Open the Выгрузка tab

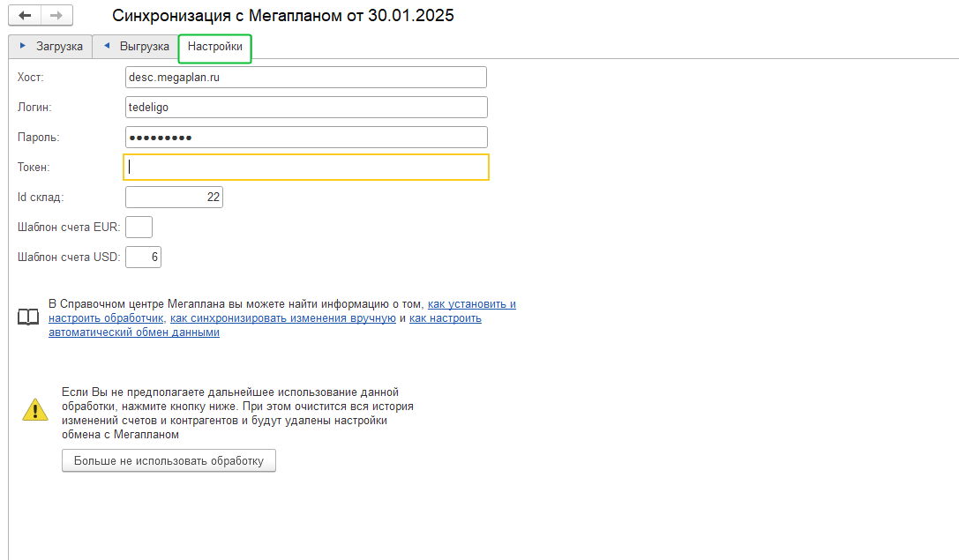pyautogui.click(x=136, y=47)
